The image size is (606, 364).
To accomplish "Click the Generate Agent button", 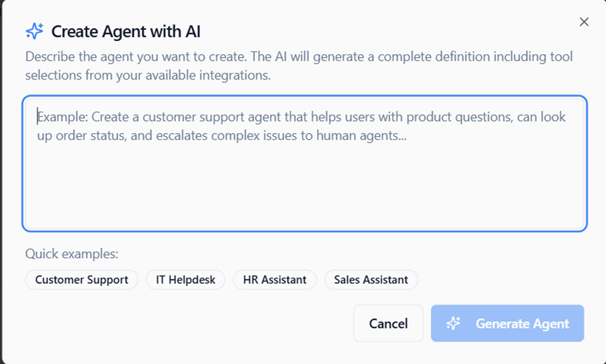I will (x=507, y=323).
